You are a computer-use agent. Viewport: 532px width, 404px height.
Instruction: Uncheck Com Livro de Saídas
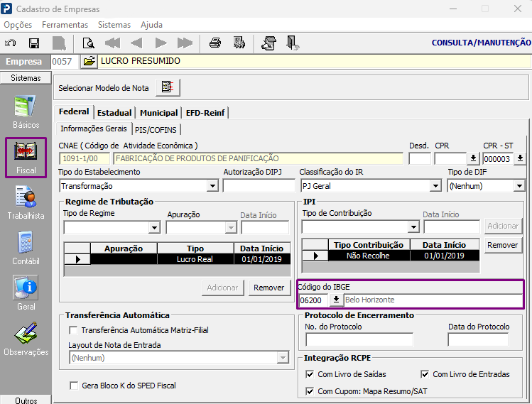coord(310,374)
